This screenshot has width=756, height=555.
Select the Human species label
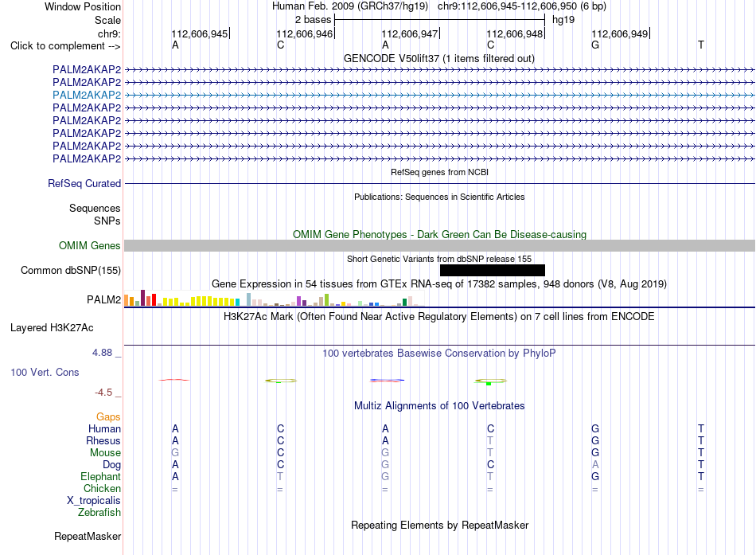coord(104,428)
